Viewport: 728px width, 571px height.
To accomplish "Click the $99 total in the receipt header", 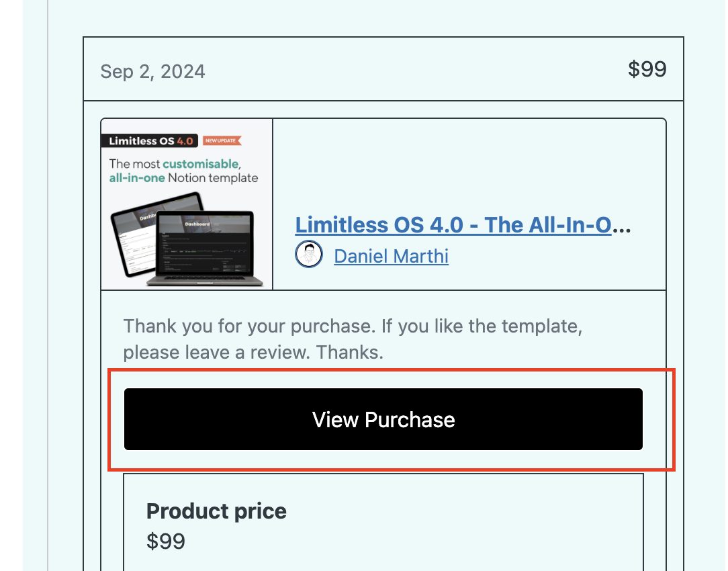I will [647, 69].
